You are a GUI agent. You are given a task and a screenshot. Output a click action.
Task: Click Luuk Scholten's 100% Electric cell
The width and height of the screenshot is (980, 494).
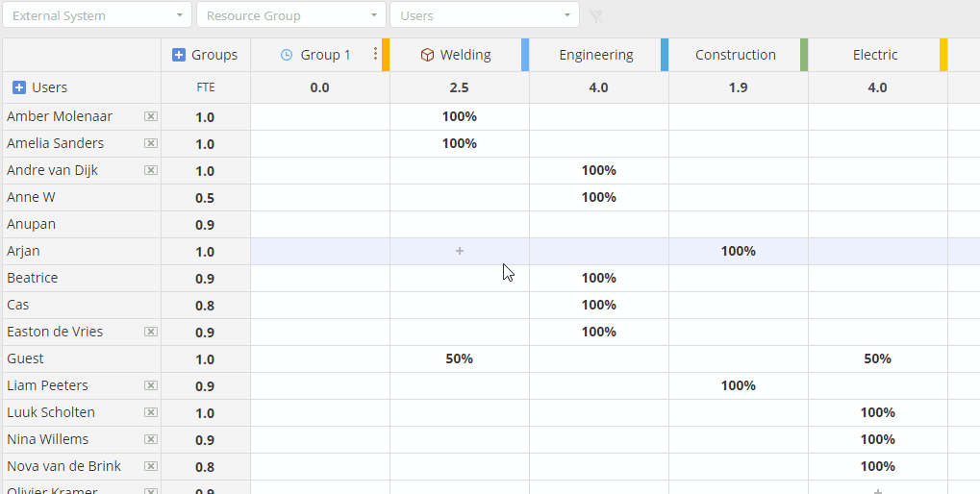[877, 412]
